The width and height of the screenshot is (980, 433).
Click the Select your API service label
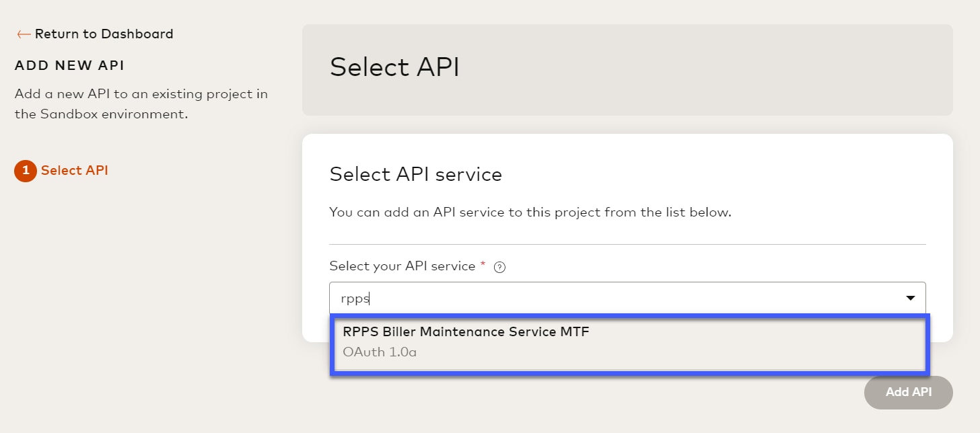point(402,266)
